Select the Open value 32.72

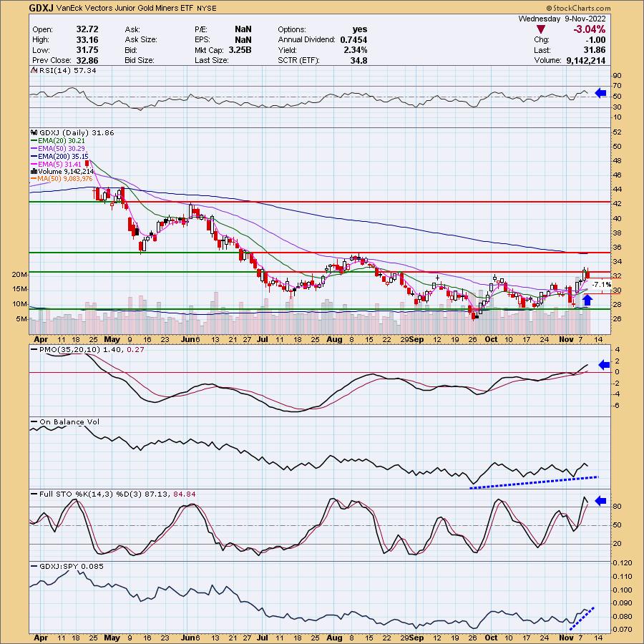point(87,29)
